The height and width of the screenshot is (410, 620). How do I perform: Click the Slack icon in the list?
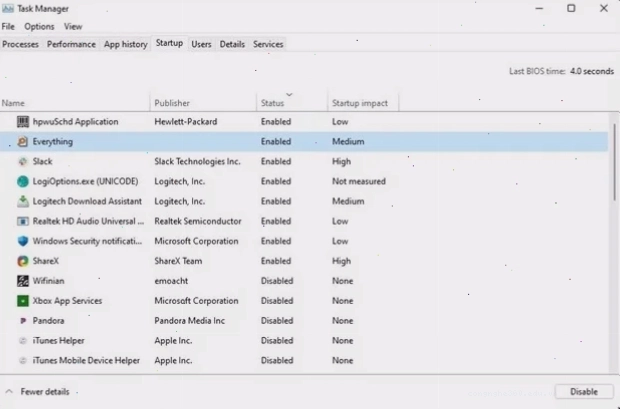click(23, 161)
